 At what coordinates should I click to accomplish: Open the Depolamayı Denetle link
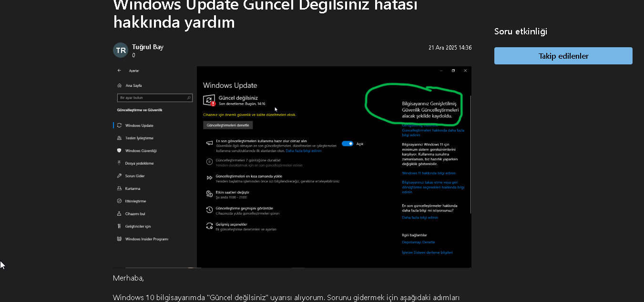(x=419, y=242)
